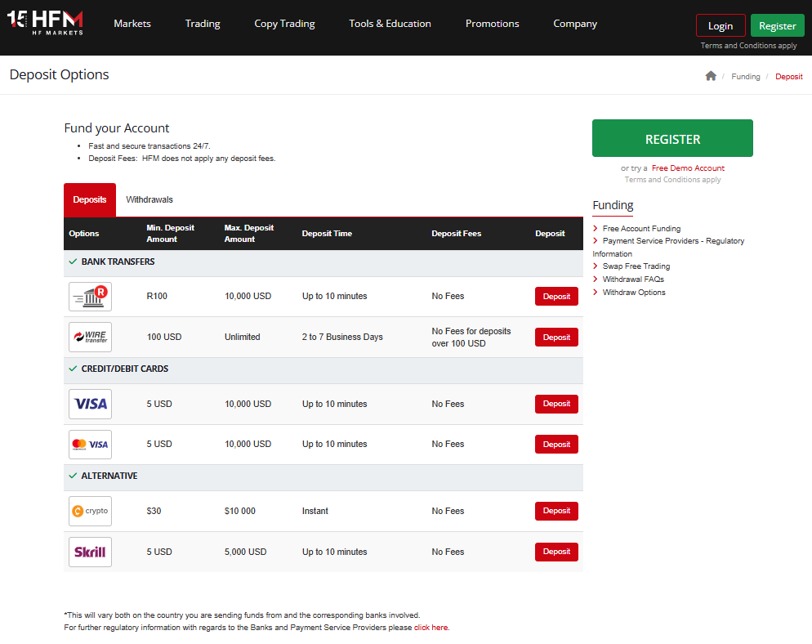Open Payment Service Providers Regulatory Information link
This screenshot has width=812, height=644.
click(x=668, y=247)
